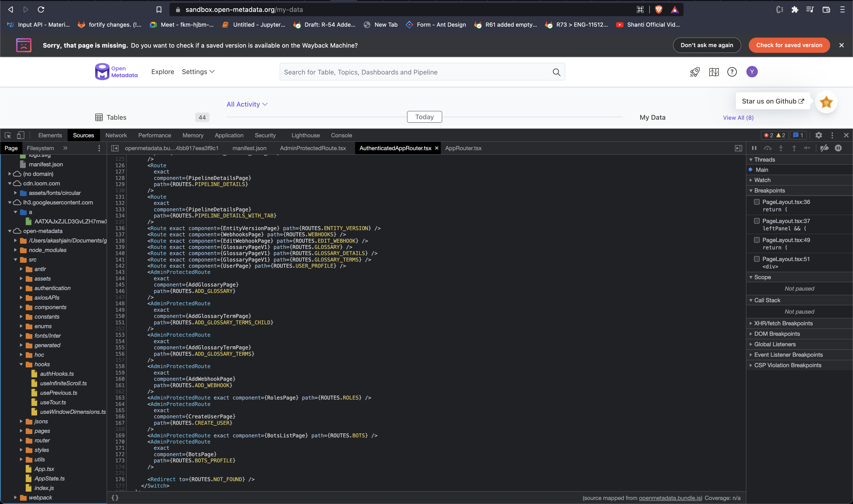This screenshot has height=504, width=853.
Task: Click the Y user avatar
Action: [x=752, y=72]
